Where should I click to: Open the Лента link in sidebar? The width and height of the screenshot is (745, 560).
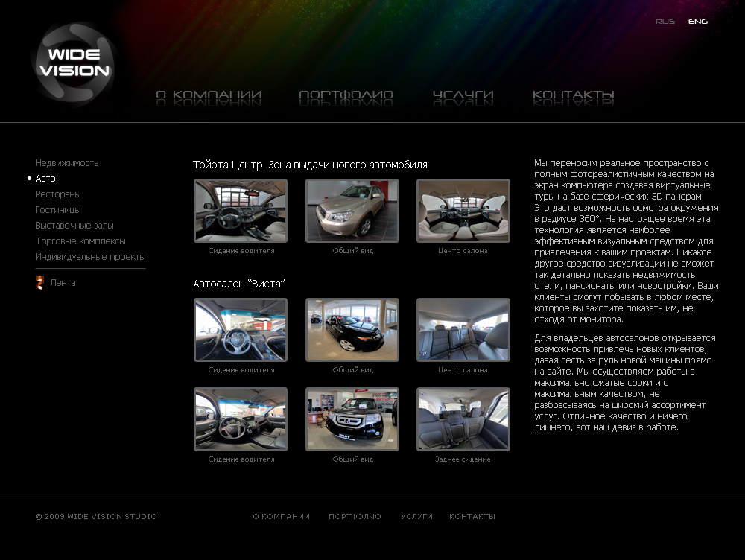pos(63,283)
